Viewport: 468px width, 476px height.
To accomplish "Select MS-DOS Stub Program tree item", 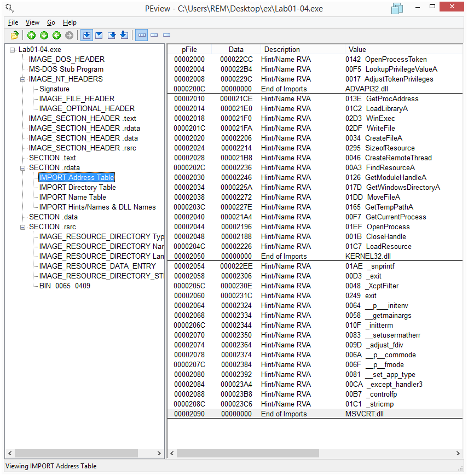I will coord(66,69).
